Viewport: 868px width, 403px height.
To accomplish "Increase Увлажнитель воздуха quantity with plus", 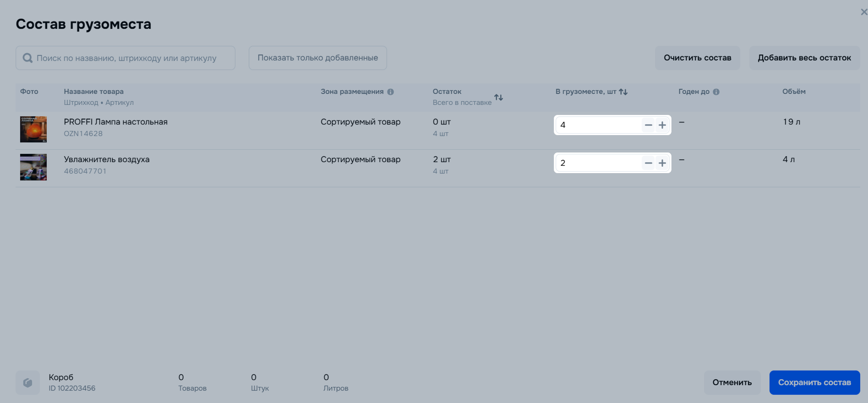I will pyautogui.click(x=662, y=163).
